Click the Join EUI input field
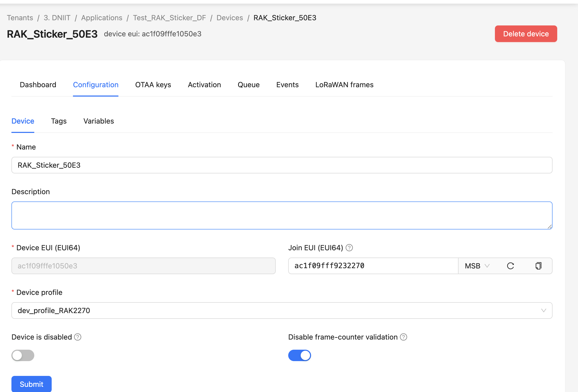 (x=373, y=266)
